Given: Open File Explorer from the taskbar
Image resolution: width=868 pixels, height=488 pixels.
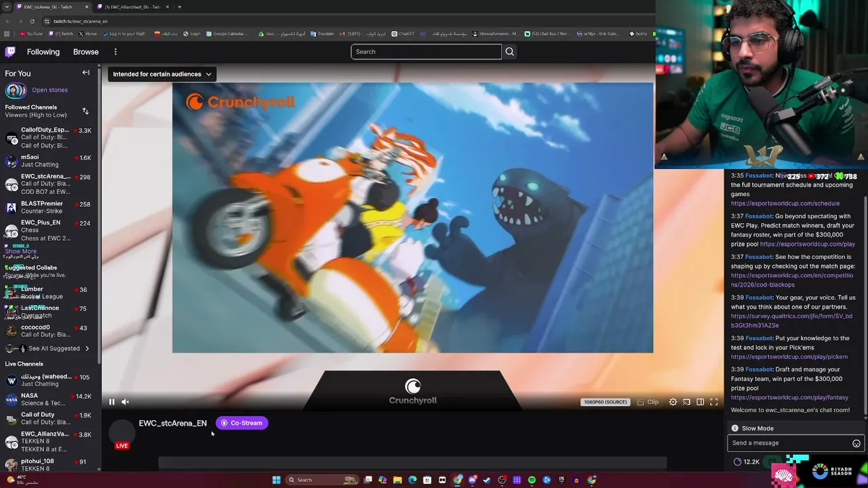Looking at the screenshot, I should click(x=397, y=480).
